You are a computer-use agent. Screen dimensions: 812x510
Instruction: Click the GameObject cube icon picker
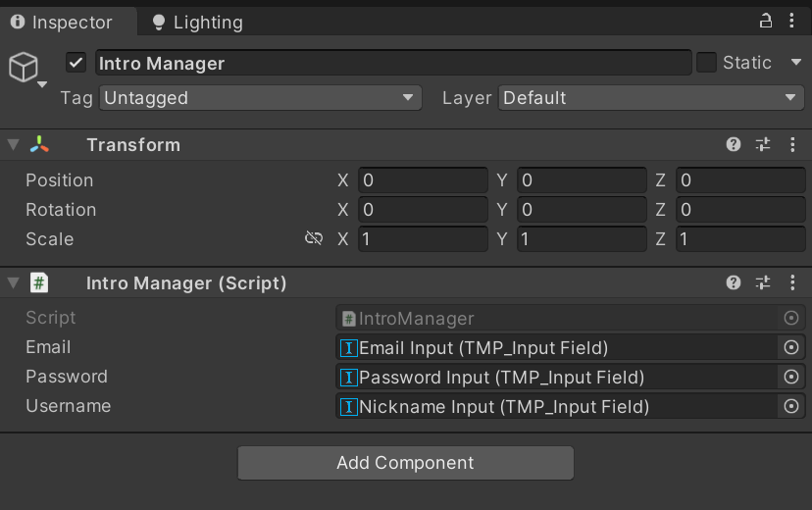[25, 69]
